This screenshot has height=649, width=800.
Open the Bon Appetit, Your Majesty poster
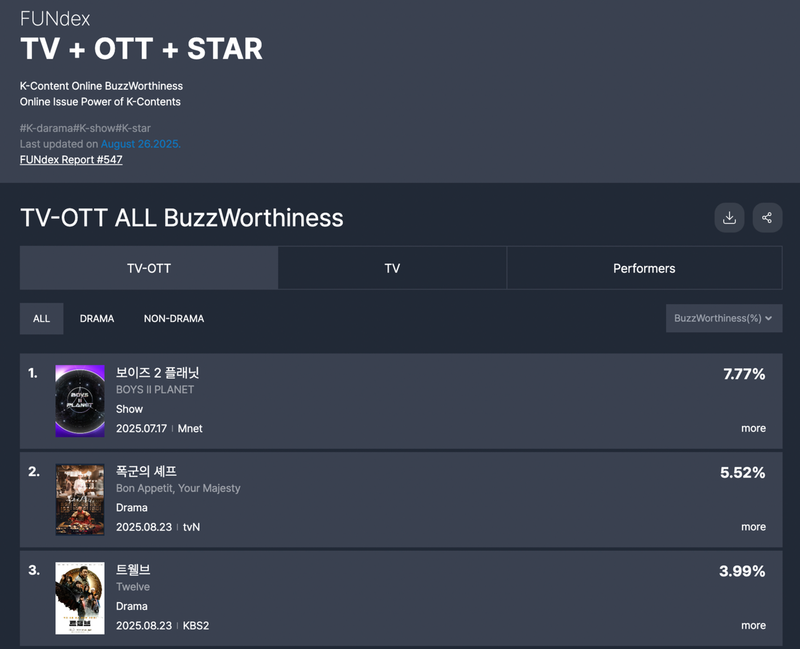click(80, 500)
